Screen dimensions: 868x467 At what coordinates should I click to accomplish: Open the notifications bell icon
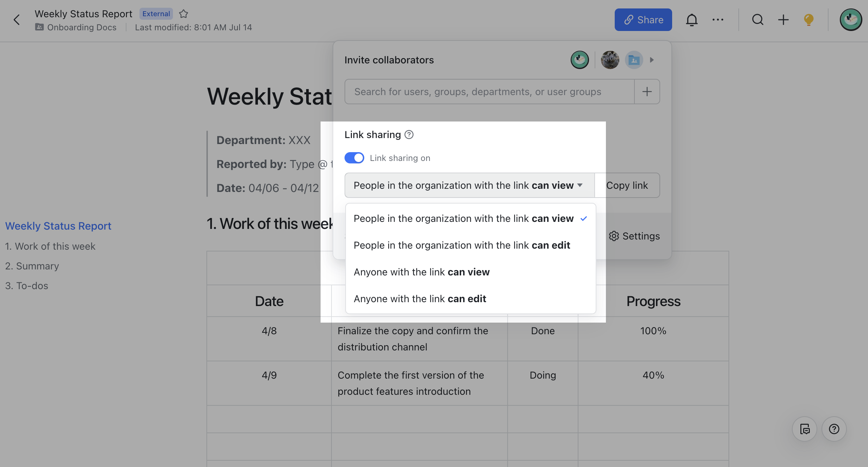coord(692,20)
